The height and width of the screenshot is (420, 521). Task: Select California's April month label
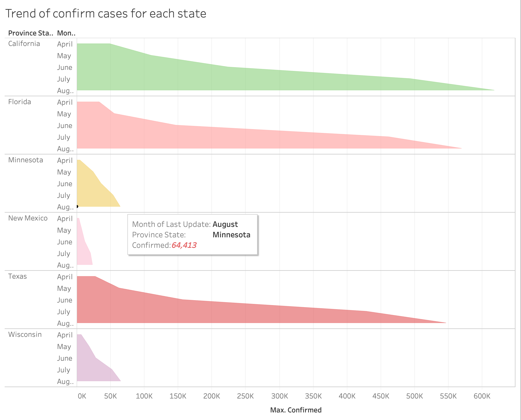pyautogui.click(x=65, y=44)
